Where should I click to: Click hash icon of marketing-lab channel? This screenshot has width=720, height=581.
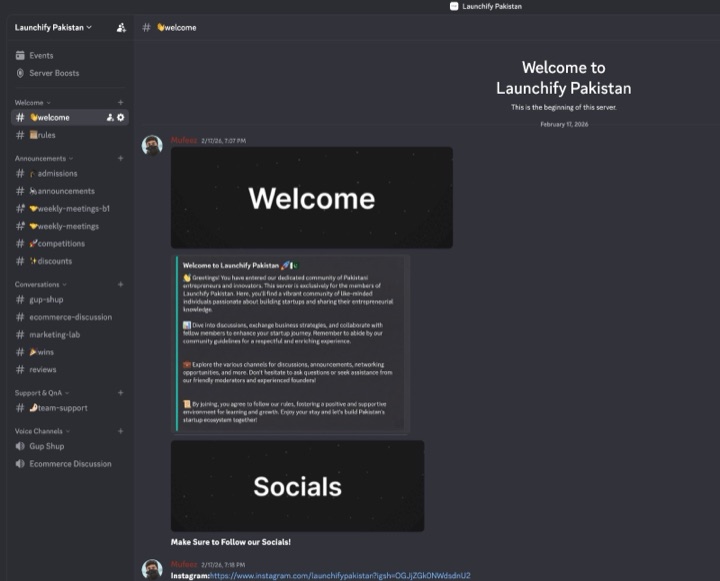pyautogui.click(x=20, y=334)
